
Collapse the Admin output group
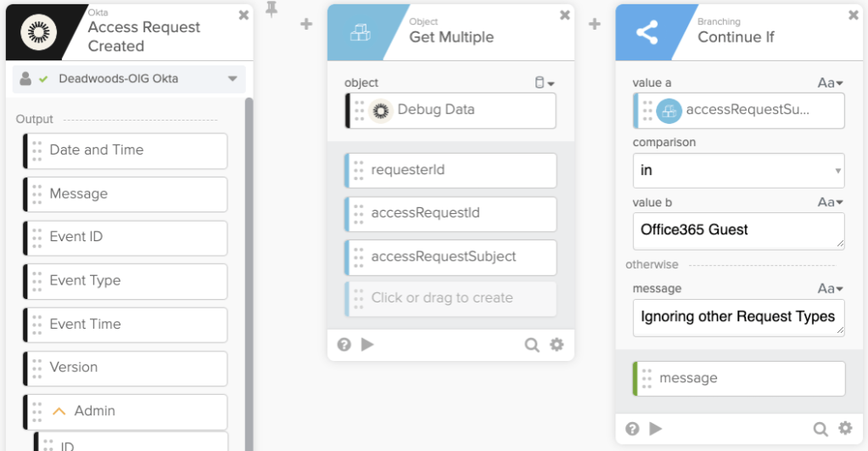(x=59, y=411)
